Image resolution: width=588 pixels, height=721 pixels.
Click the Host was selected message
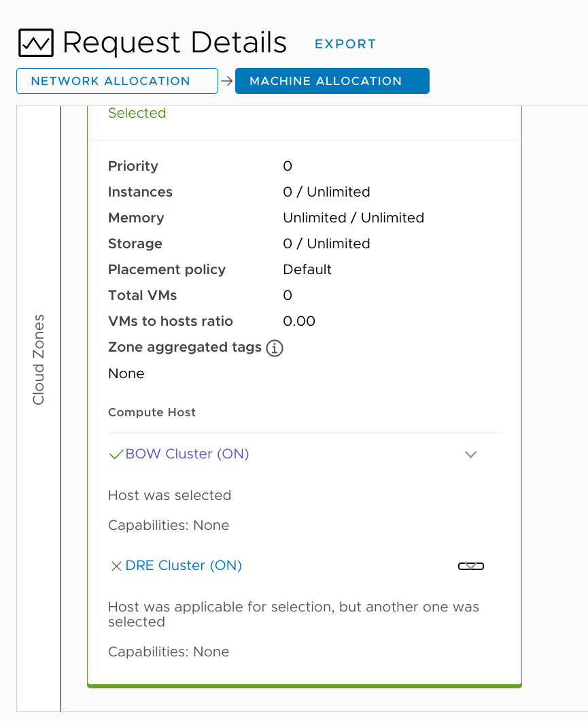point(169,495)
